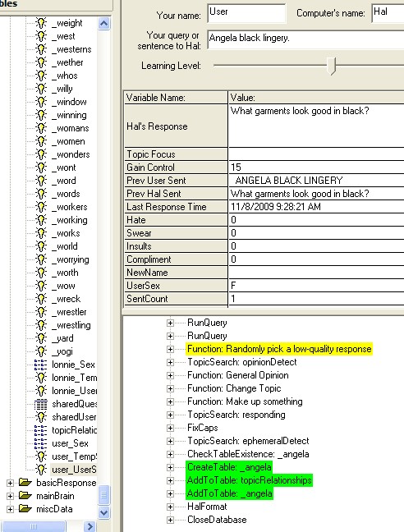Click the lightbulb icon beside _window
The image size is (404, 532).
coord(41,102)
